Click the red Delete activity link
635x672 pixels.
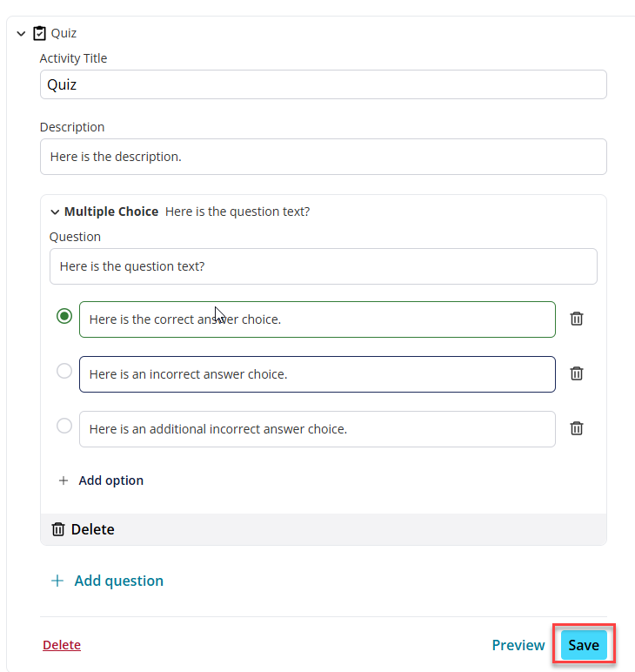coord(62,645)
